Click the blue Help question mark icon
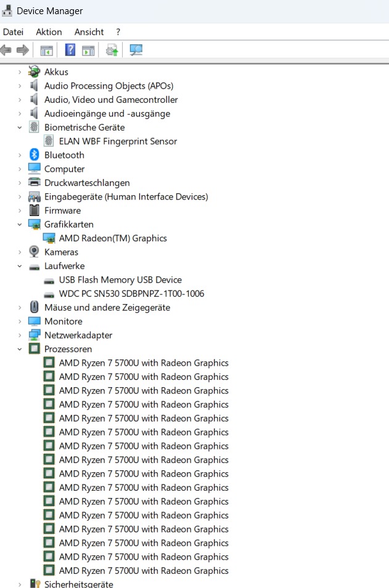 pyautogui.click(x=70, y=49)
